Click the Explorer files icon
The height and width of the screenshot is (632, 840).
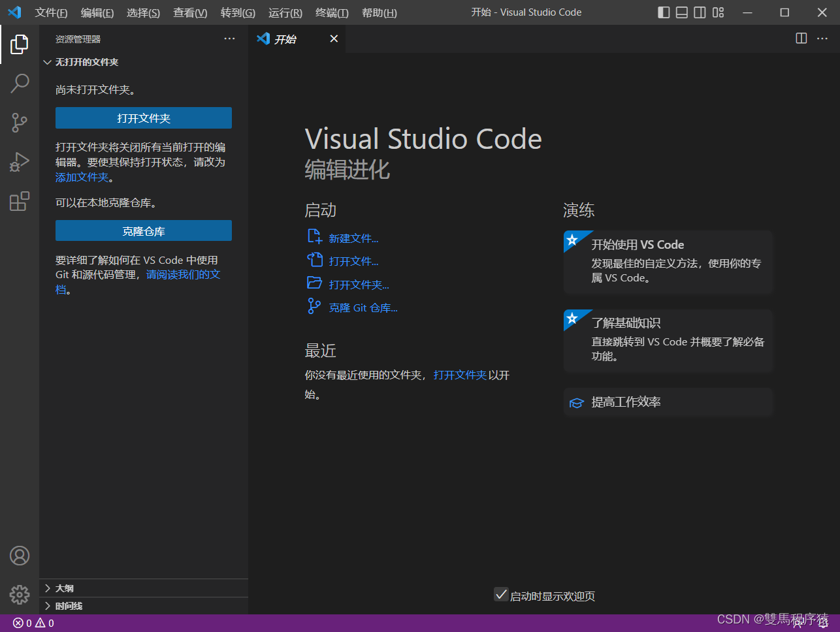click(20, 44)
